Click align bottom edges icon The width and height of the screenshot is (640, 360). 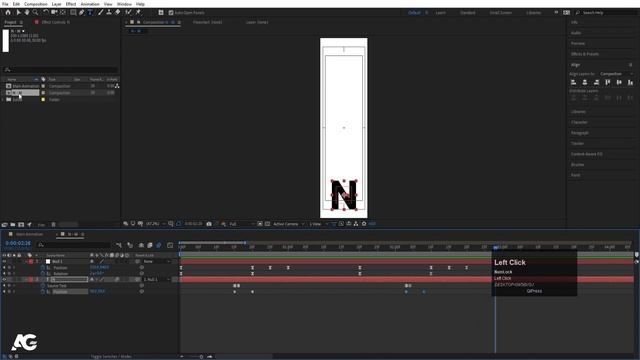coord(631,82)
